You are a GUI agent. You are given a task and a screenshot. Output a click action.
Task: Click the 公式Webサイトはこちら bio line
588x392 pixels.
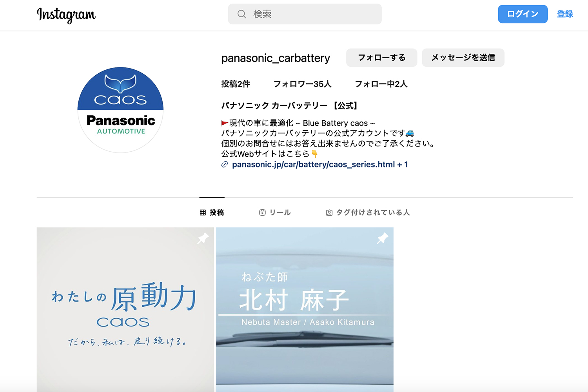pos(270,154)
